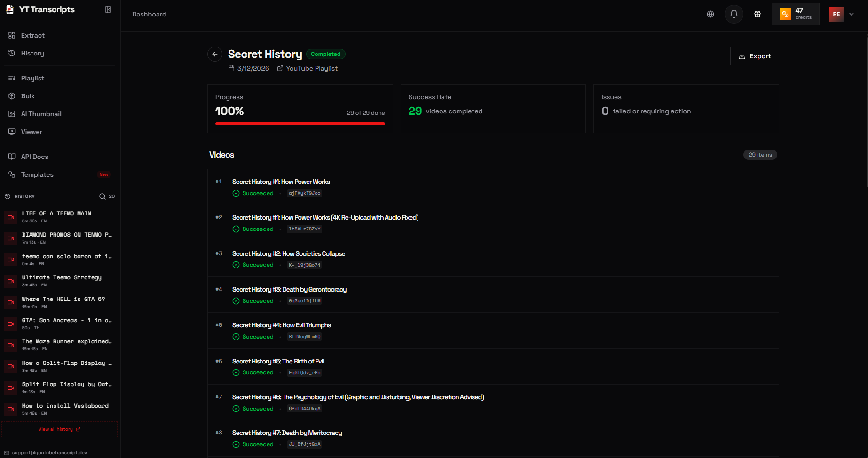
Task: Click the globe language icon
Action: point(710,14)
